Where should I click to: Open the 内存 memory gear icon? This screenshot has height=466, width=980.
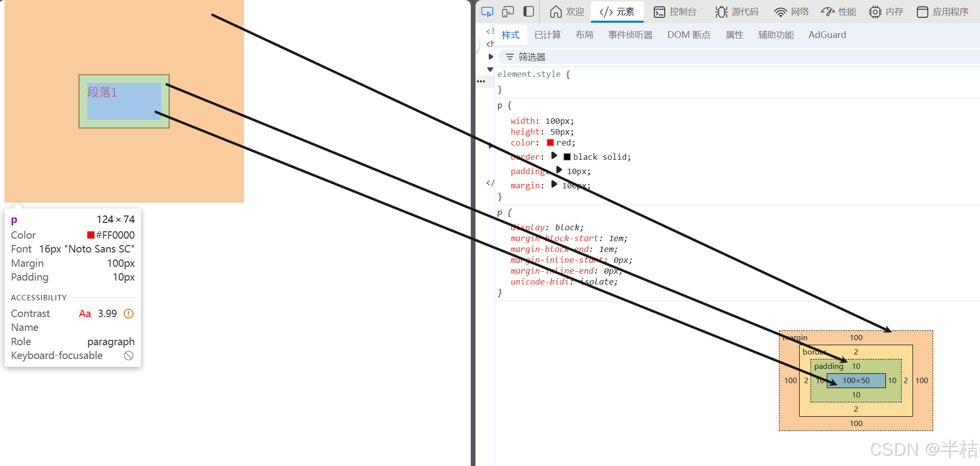(x=875, y=12)
